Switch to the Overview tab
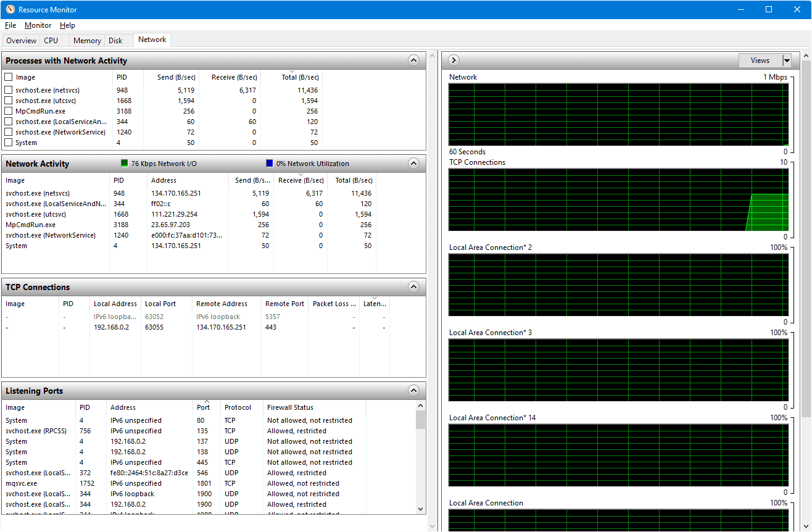 (x=22, y=41)
